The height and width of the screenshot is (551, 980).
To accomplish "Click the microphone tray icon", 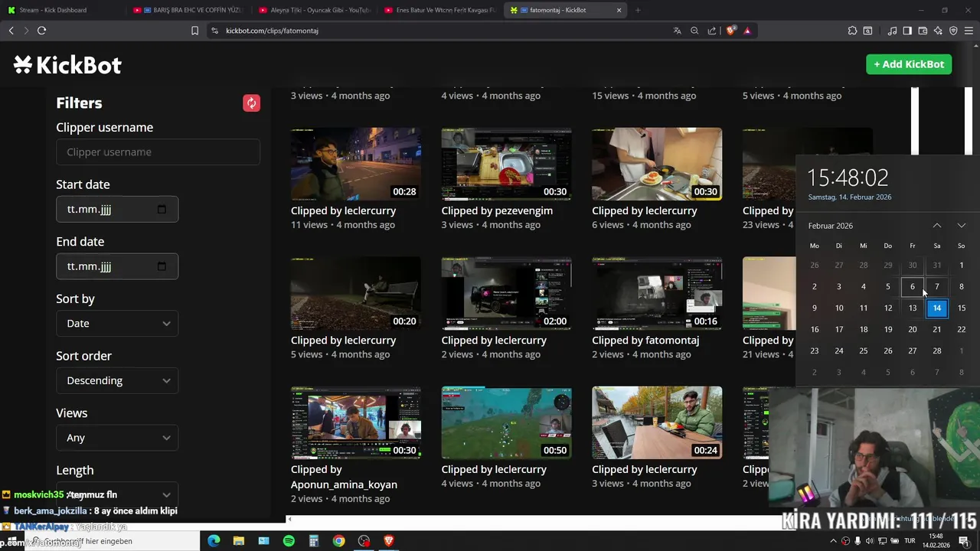I will coord(857,541).
